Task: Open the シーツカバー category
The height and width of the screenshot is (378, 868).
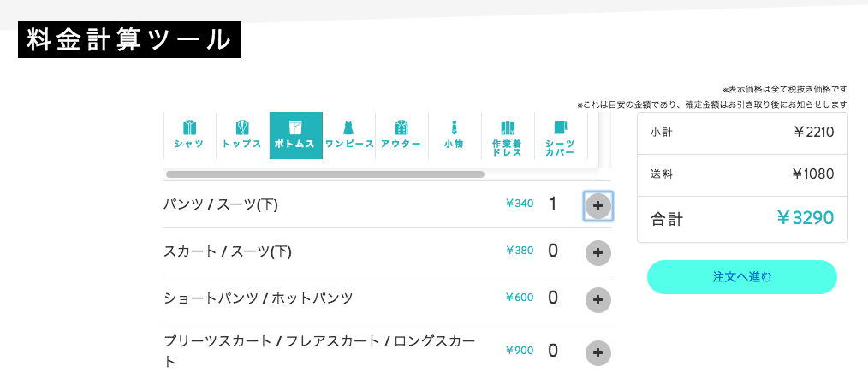Action: tap(560, 136)
